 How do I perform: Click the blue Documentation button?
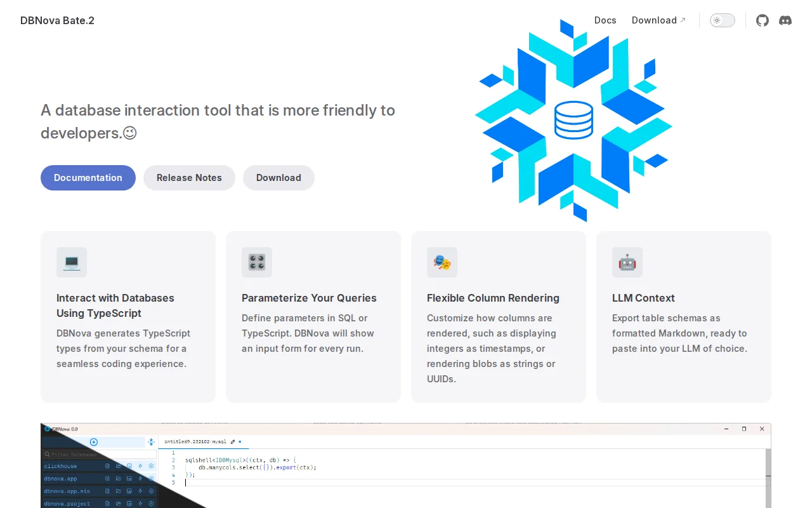coord(88,178)
